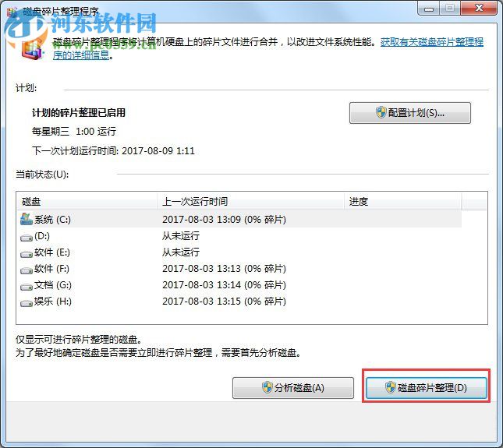Viewport: 503px width, 448px height.
Task: Select the (D:) drive icon
Action: 27,238
